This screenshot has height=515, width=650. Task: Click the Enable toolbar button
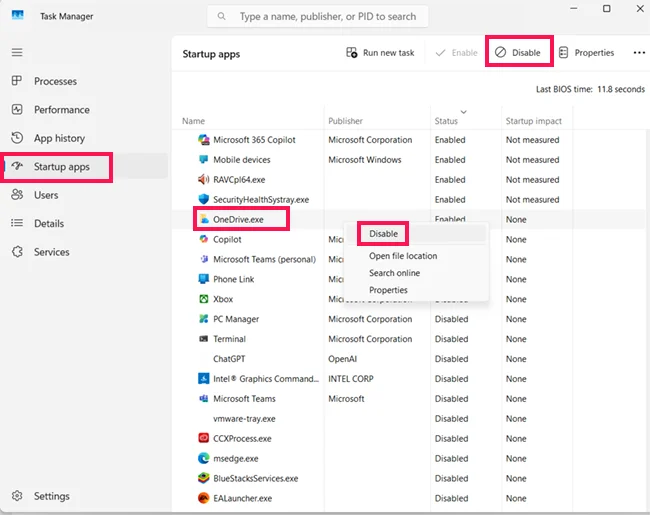tap(456, 53)
